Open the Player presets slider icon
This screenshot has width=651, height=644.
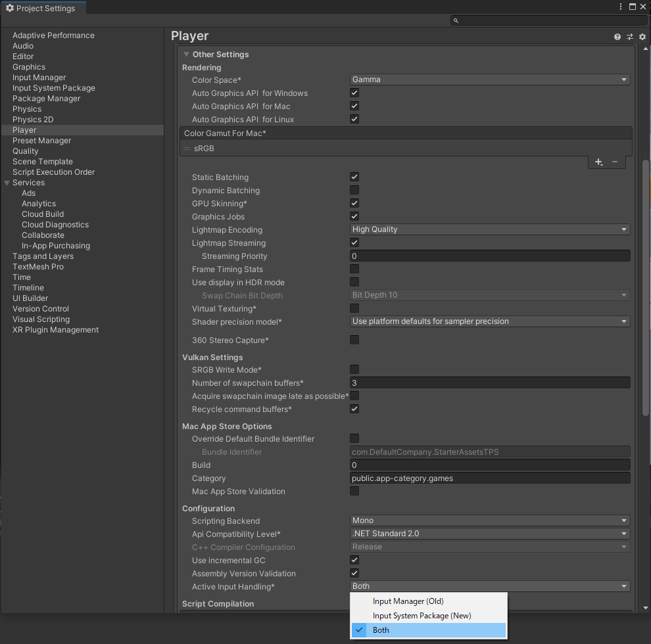click(630, 37)
